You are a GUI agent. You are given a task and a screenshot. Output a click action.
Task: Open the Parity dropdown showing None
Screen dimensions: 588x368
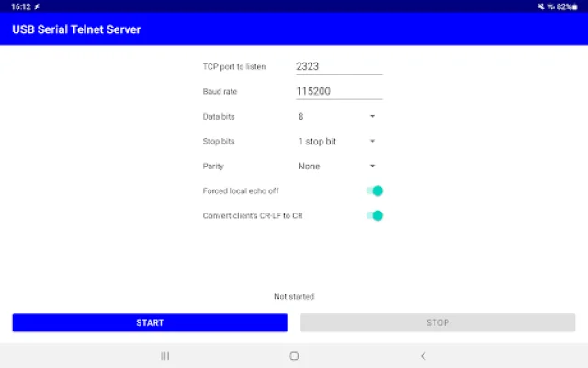pyautogui.click(x=336, y=167)
